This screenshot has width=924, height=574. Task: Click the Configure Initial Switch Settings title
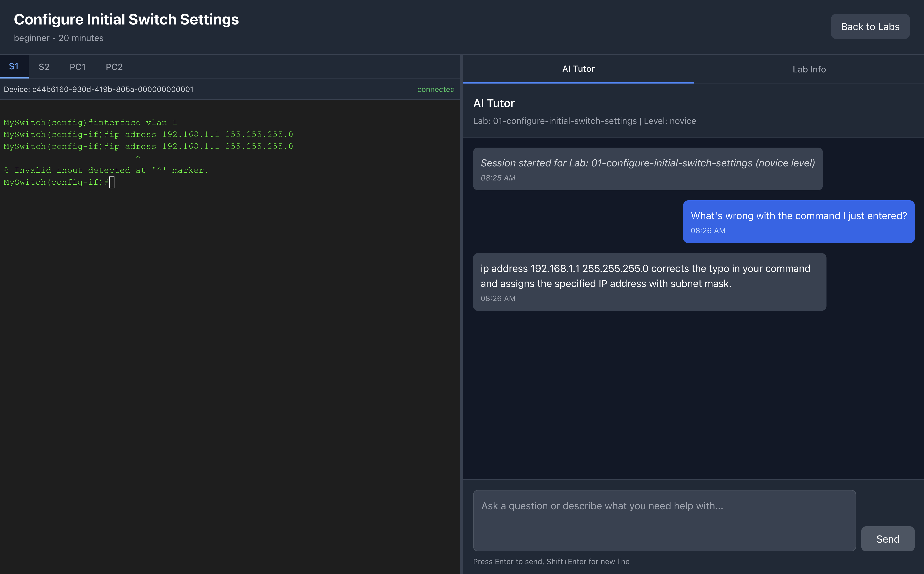click(126, 20)
